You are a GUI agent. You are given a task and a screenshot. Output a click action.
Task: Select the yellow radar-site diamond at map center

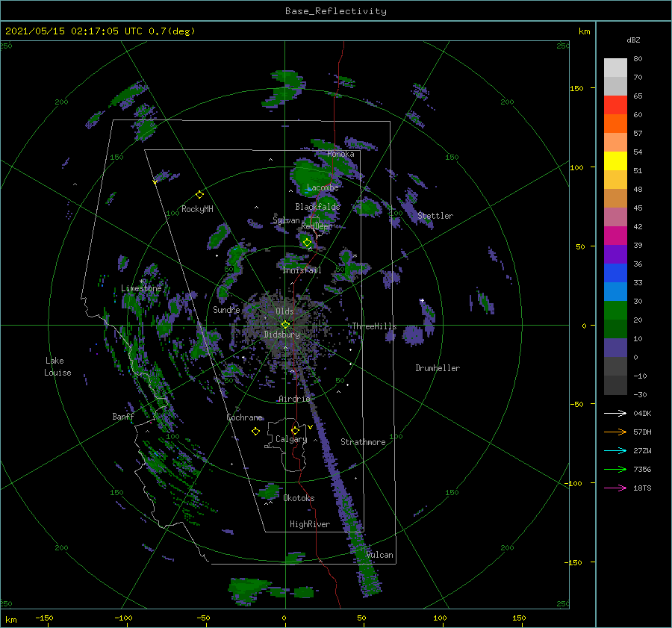285,325
